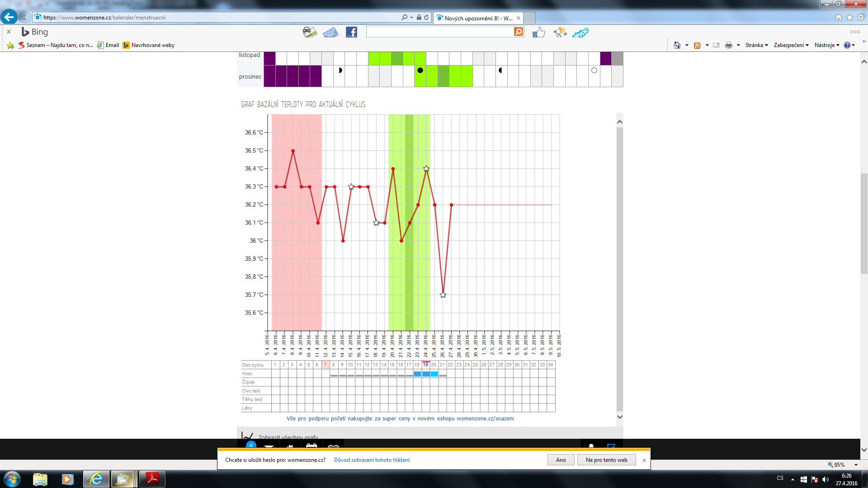Click the RSS feeds icon
Image resolution: width=868 pixels, height=488 pixels.
pyautogui.click(x=697, y=45)
